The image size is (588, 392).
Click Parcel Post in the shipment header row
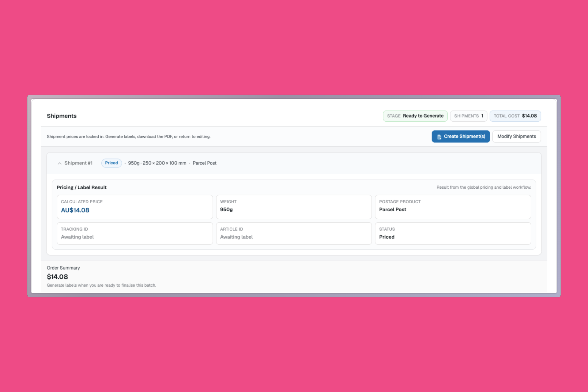205,163
